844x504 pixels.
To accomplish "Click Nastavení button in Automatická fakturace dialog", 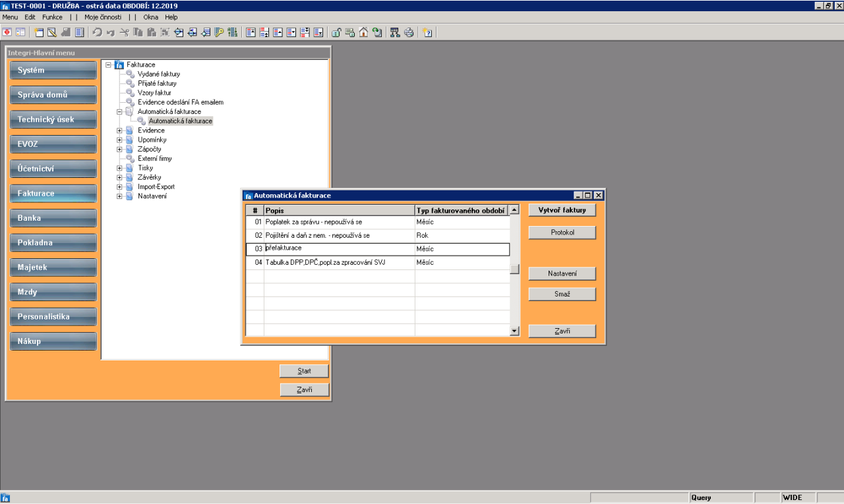I will [x=562, y=273].
